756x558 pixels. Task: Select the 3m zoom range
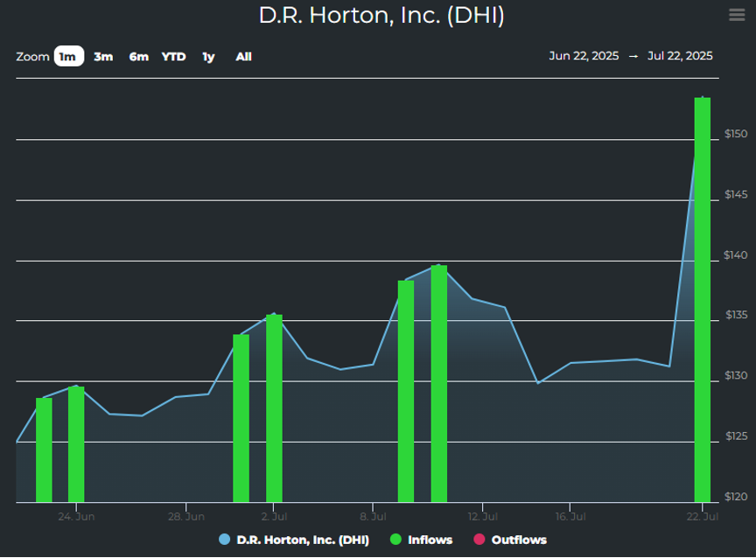click(x=103, y=57)
